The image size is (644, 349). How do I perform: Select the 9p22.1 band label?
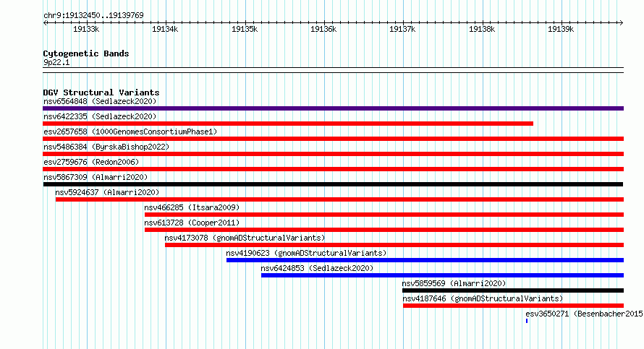click(x=56, y=62)
